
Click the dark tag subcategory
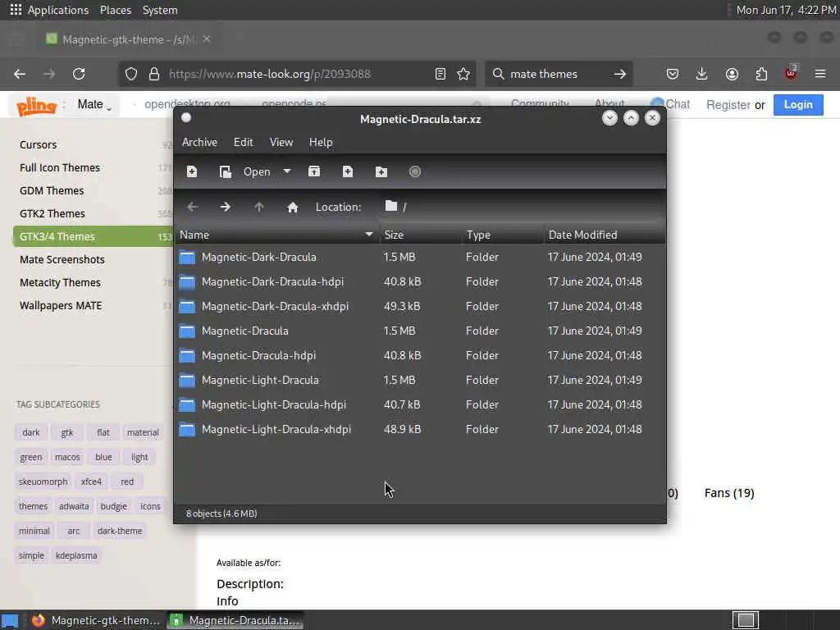point(31,432)
